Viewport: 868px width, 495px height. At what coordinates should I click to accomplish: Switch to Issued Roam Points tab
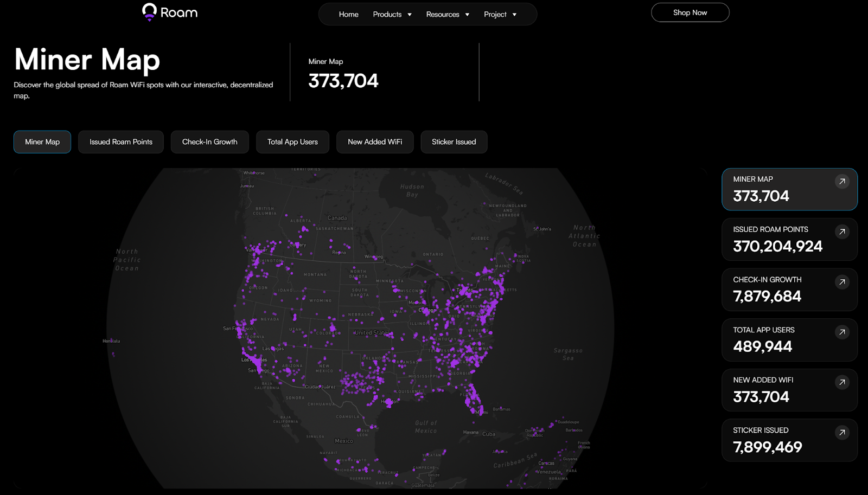click(x=121, y=142)
